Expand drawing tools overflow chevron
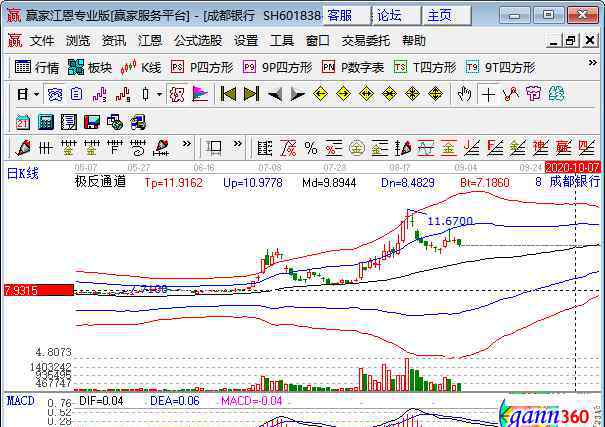 pyautogui.click(x=186, y=144)
